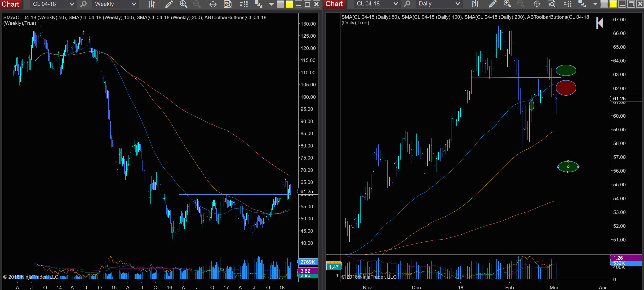Click yellow interval link swatch in Daily chart
Screen dimensions: 644x290
click(x=613, y=4)
